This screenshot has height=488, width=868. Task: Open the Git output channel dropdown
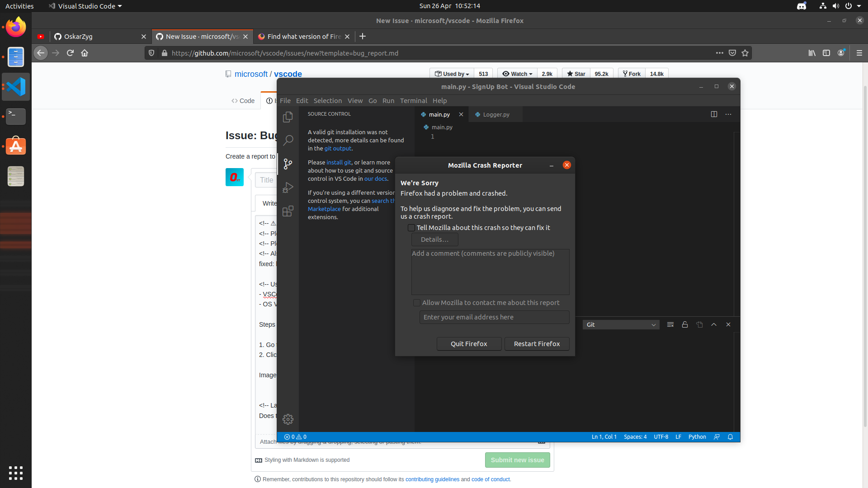coord(621,324)
